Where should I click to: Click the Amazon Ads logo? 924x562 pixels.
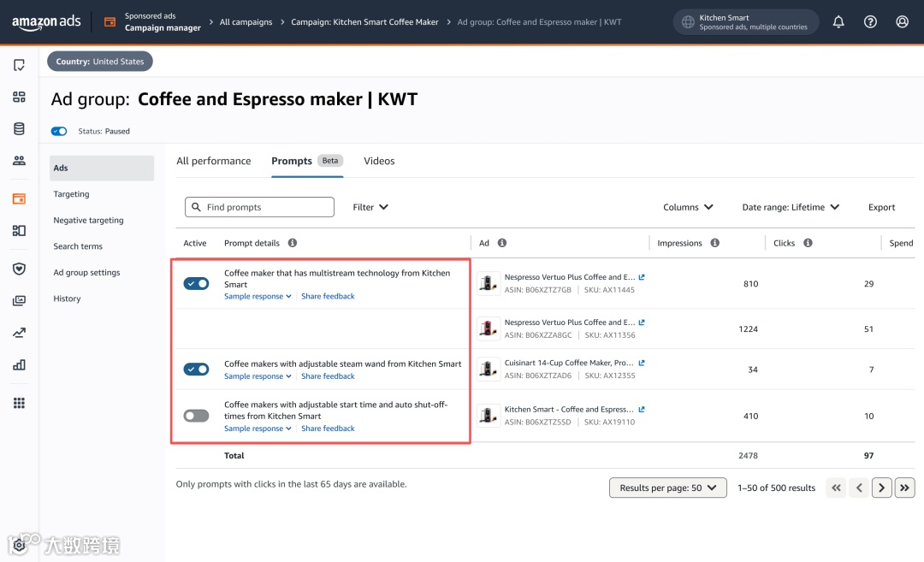pyautogui.click(x=46, y=21)
